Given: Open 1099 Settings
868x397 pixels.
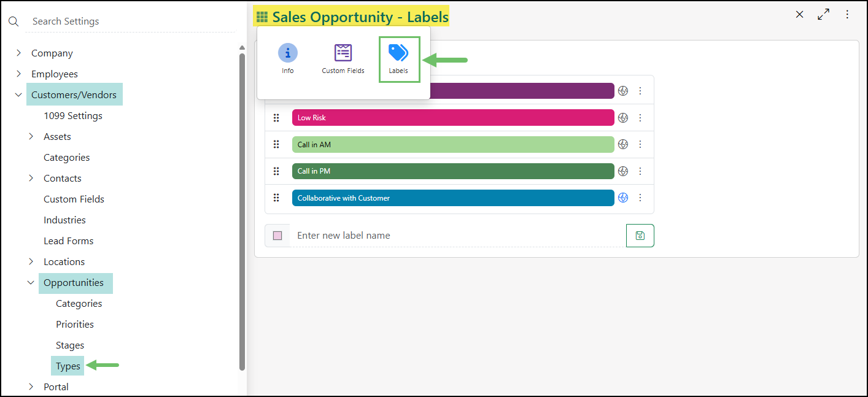Looking at the screenshot, I should pyautogui.click(x=73, y=116).
